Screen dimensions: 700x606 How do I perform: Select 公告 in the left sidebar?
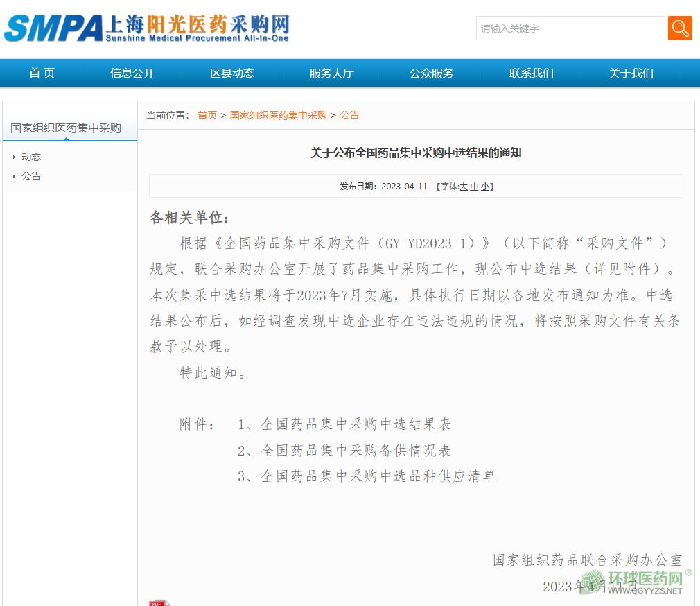[x=31, y=176]
